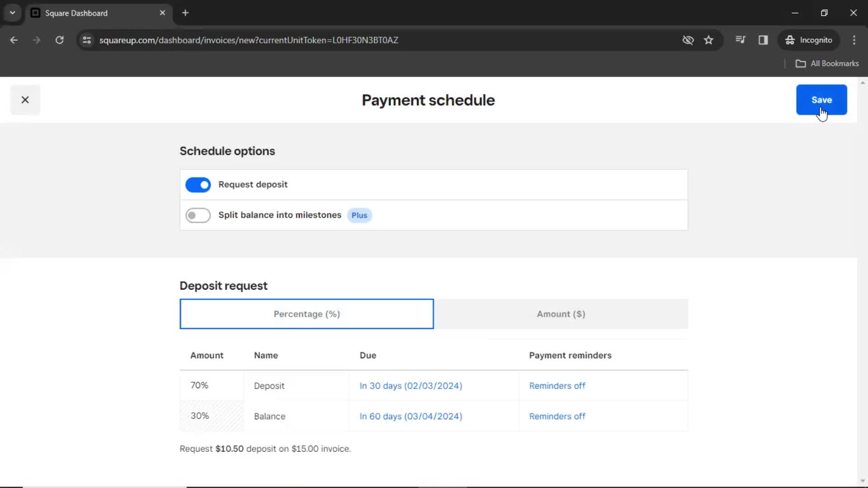The height and width of the screenshot is (488, 868).
Task: Go back in browser history
Action: [14, 40]
